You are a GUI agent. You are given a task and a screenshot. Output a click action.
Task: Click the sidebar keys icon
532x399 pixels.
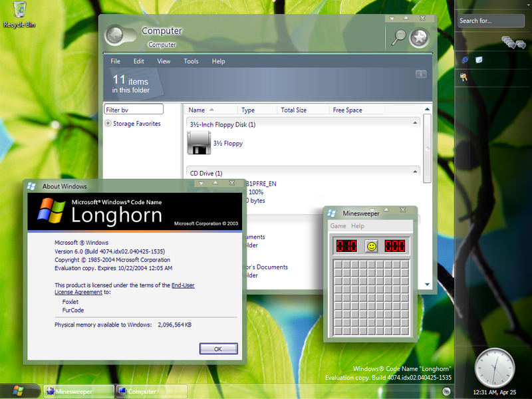click(x=464, y=77)
